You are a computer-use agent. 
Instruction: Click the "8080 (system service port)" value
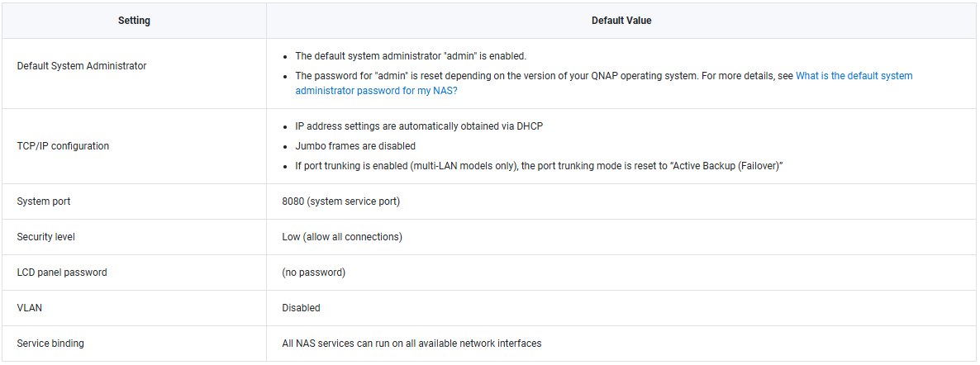(340, 201)
